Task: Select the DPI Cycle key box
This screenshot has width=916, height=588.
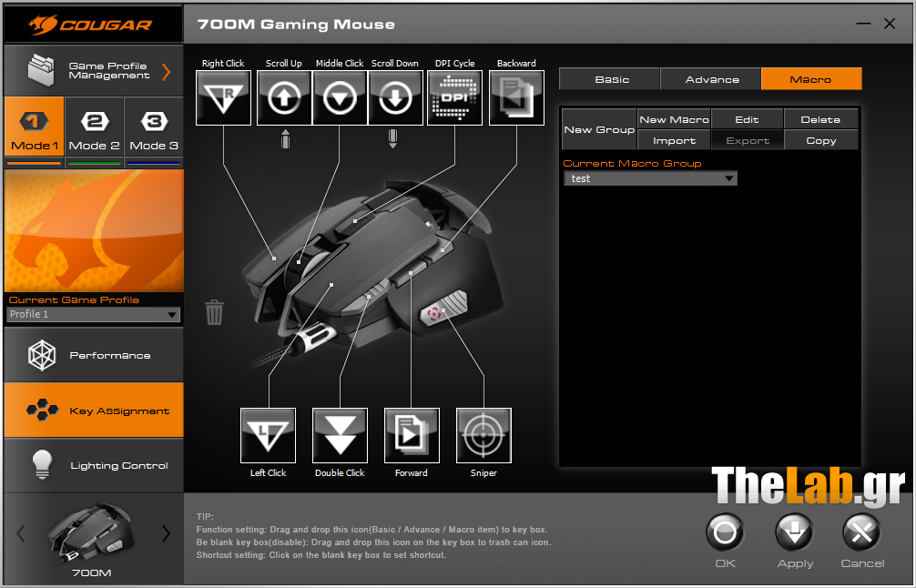Action: tap(454, 97)
